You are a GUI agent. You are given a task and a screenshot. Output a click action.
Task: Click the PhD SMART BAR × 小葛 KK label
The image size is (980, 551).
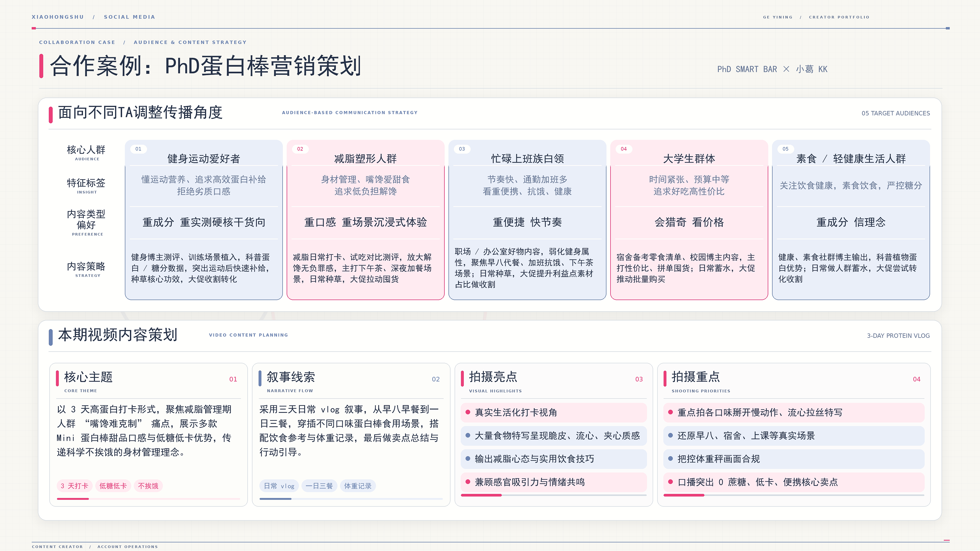[x=772, y=69]
